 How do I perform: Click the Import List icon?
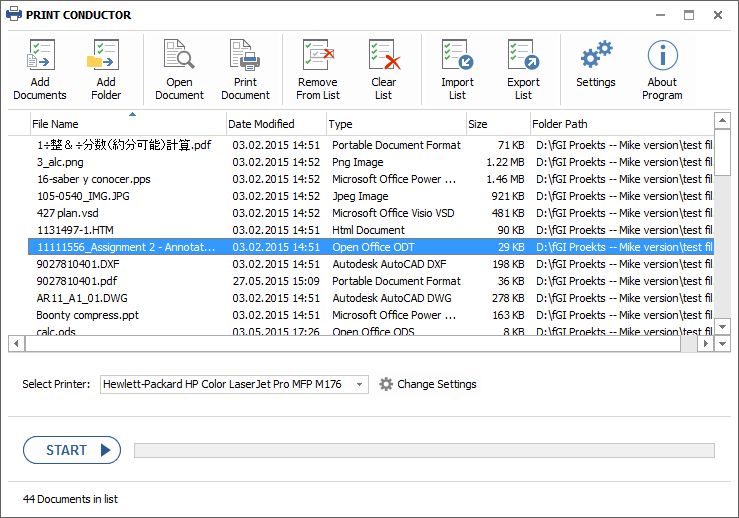point(457,56)
